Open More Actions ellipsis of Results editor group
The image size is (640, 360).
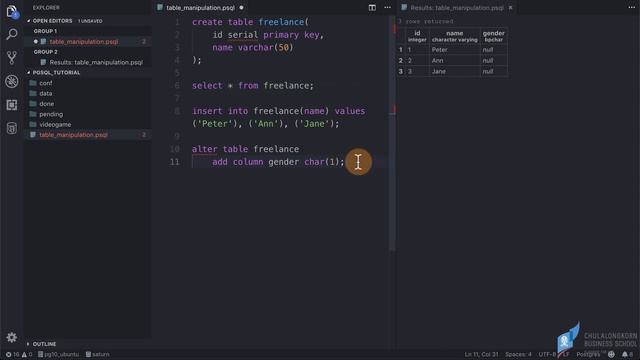tap(631, 8)
